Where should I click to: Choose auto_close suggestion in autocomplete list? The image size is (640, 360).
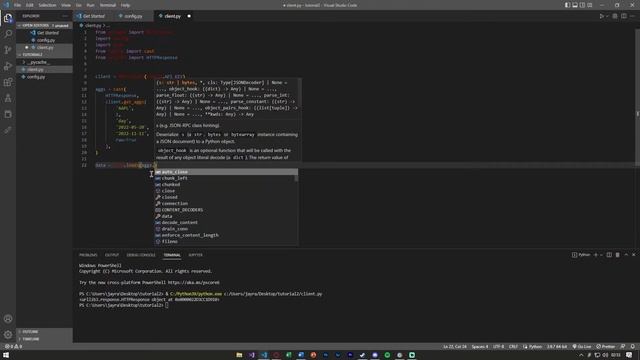(x=226, y=172)
